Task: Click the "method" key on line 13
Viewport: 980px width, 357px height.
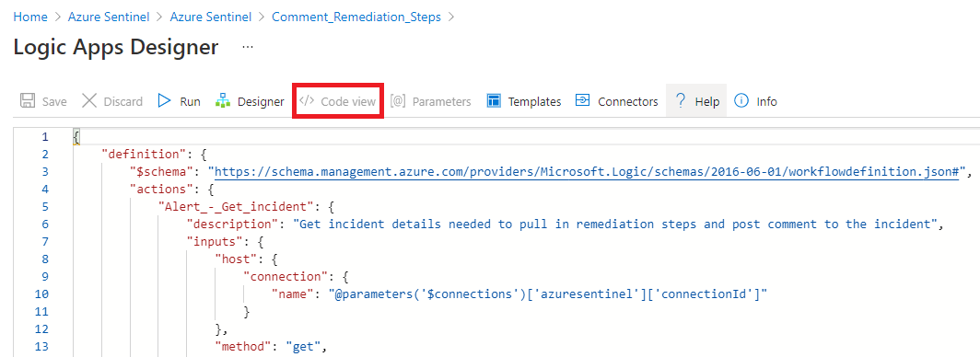Action: 244,346
